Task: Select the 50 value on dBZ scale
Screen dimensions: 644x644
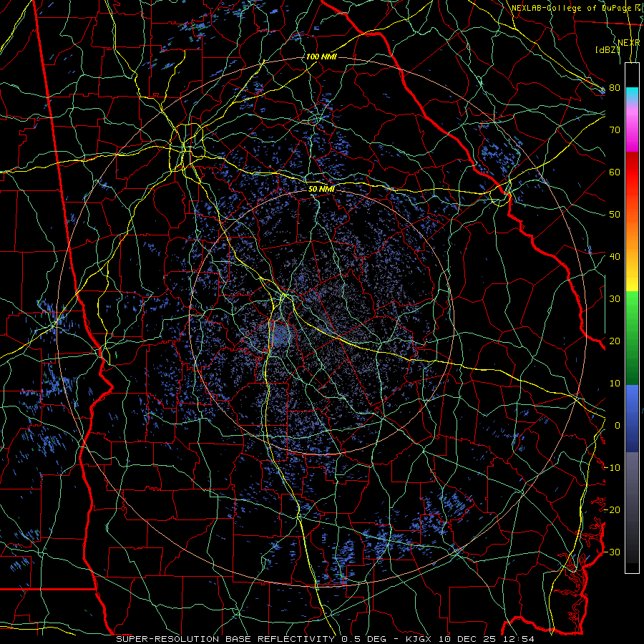Action: 615,215
